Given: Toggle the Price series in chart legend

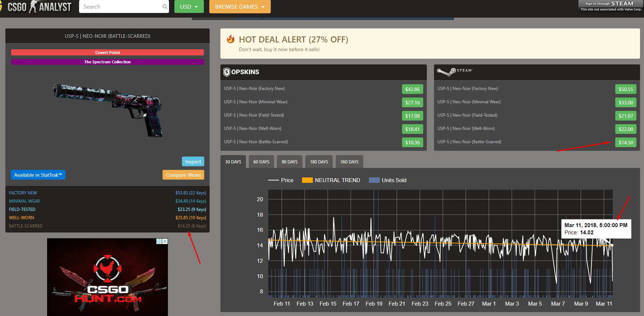Looking at the screenshot, I should click(x=281, y=180).
